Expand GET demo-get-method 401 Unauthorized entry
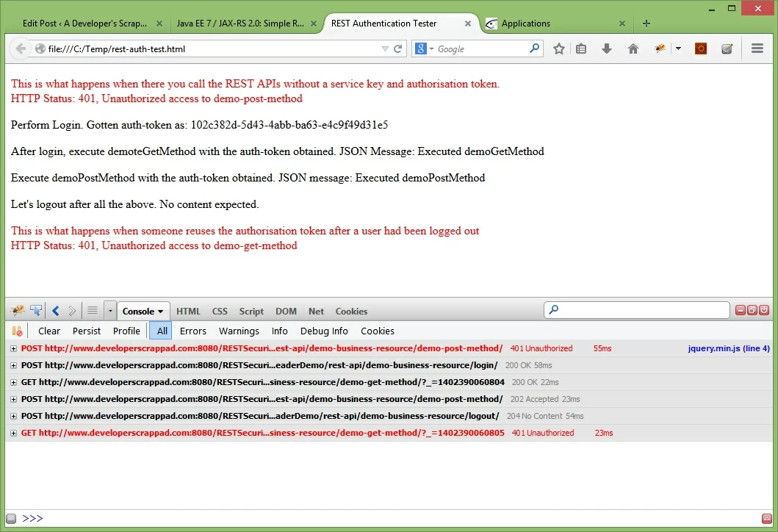This screenshot has height=532, width=778. pyautogui.click(x=14, y=434)
